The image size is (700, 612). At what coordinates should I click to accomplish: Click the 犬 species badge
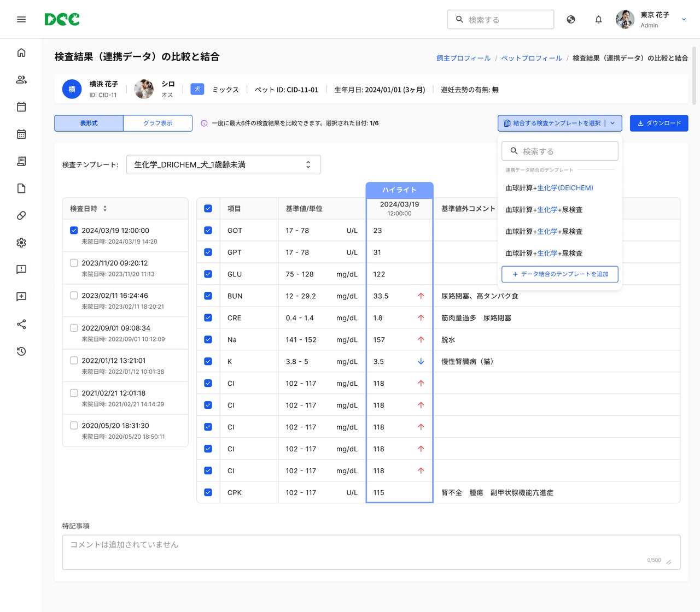click(197, 89)
